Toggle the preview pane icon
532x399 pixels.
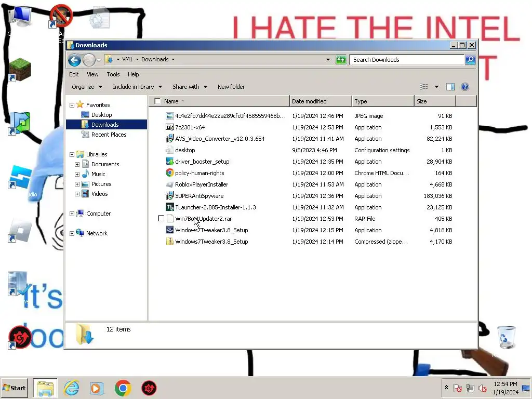click(450, 87)
